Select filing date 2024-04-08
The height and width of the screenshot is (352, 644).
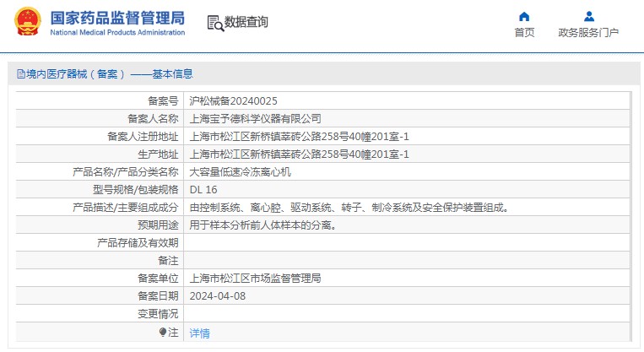click(x=217, y=296)
